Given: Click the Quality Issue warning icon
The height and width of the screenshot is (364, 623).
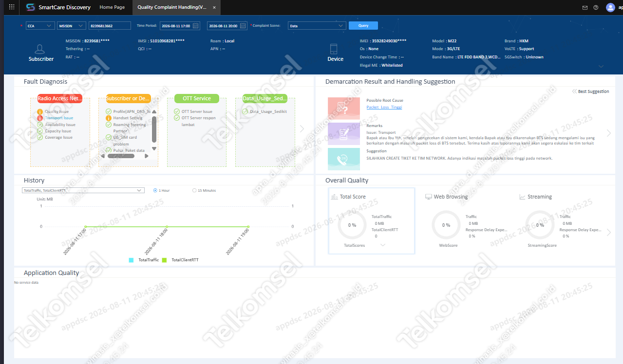Looking at the screenshot, I should (40, 112).
